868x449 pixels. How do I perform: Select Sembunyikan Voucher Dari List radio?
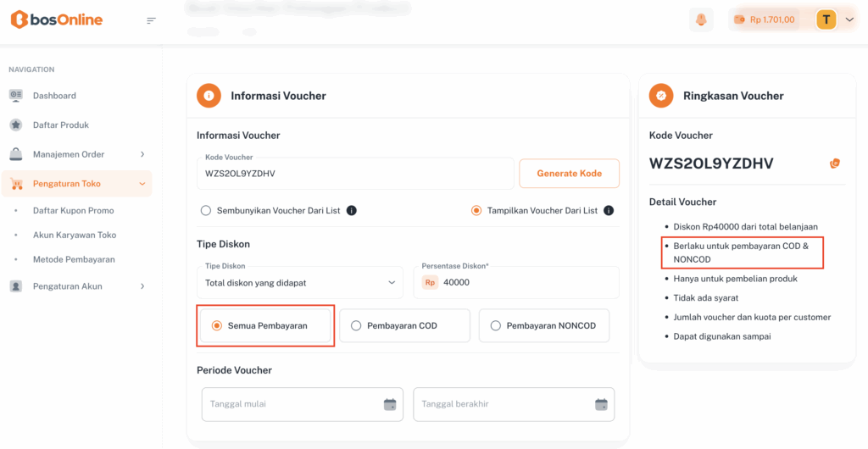(206, 211)
